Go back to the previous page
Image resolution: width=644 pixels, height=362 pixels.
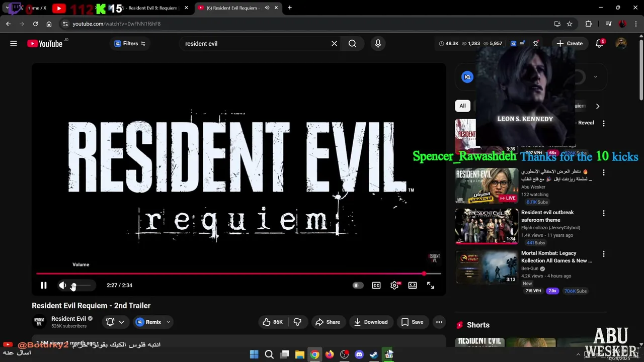click(x=9, y=24)
